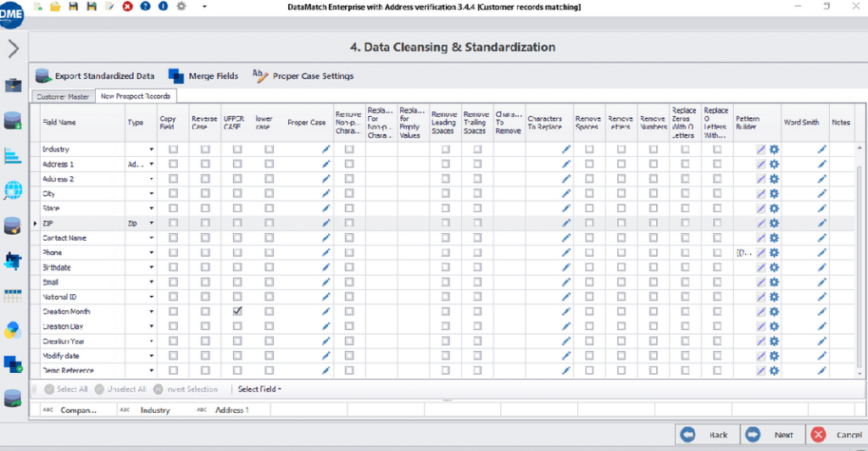Click the red circle X icon in toolbar
Image resolution: width=868 pixels, height=451 pixels.
click(127, 7)
